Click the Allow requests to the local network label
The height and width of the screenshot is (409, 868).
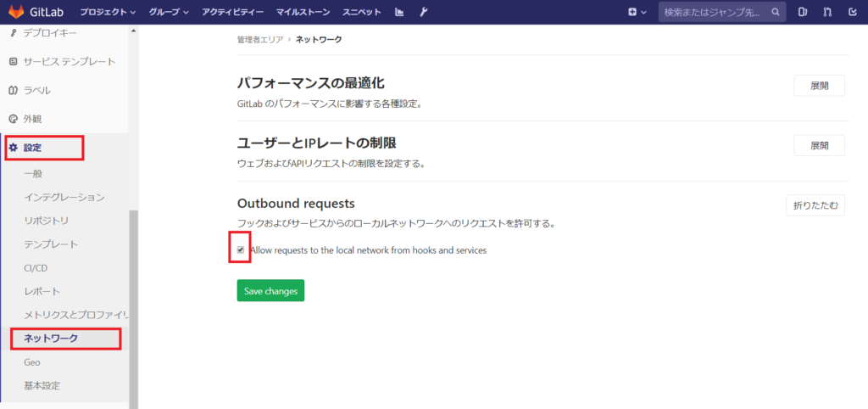[368, 250]
